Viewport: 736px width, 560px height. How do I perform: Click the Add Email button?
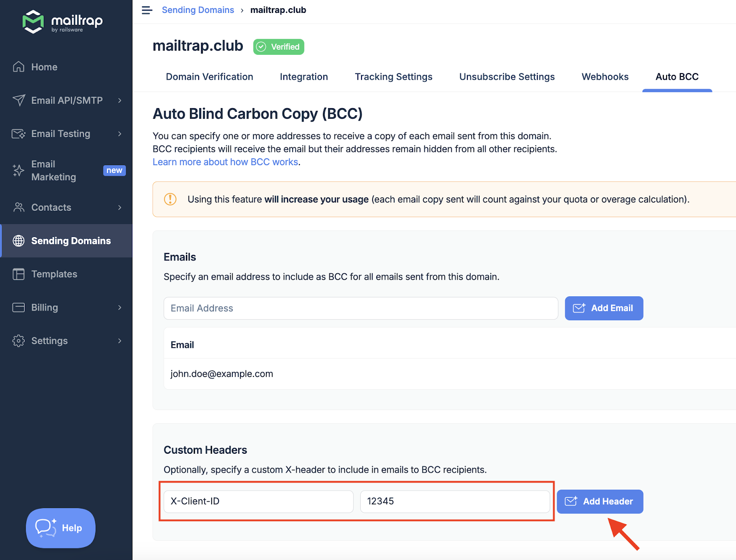point(604,308)
